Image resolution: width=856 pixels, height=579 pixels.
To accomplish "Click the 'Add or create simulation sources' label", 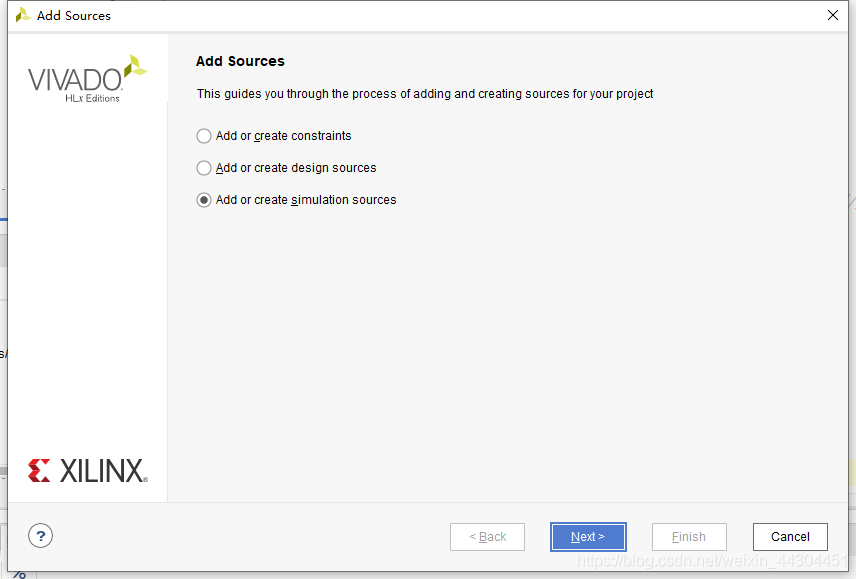I will 306,200.
